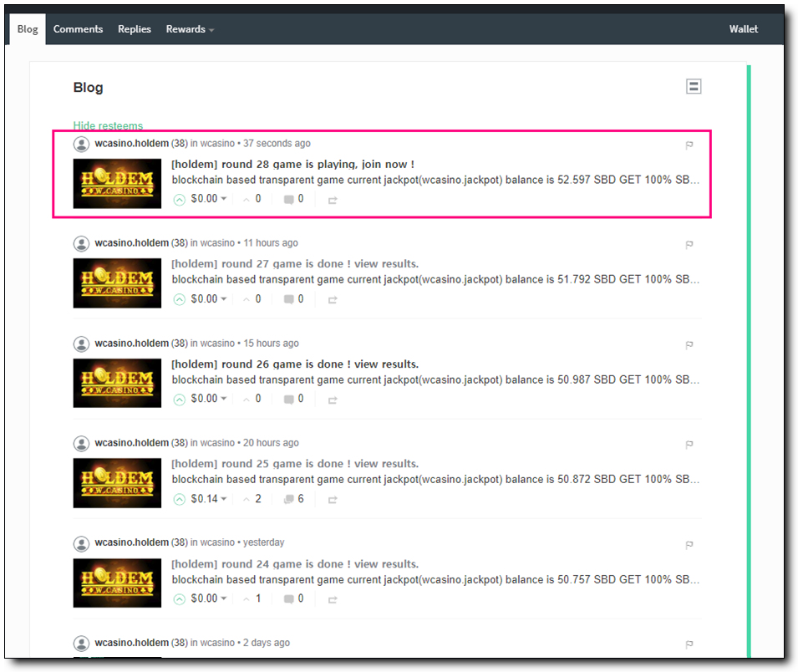
Task: Open the author avatar on the 37 seconds ago post
Action: tap(81, 144)
